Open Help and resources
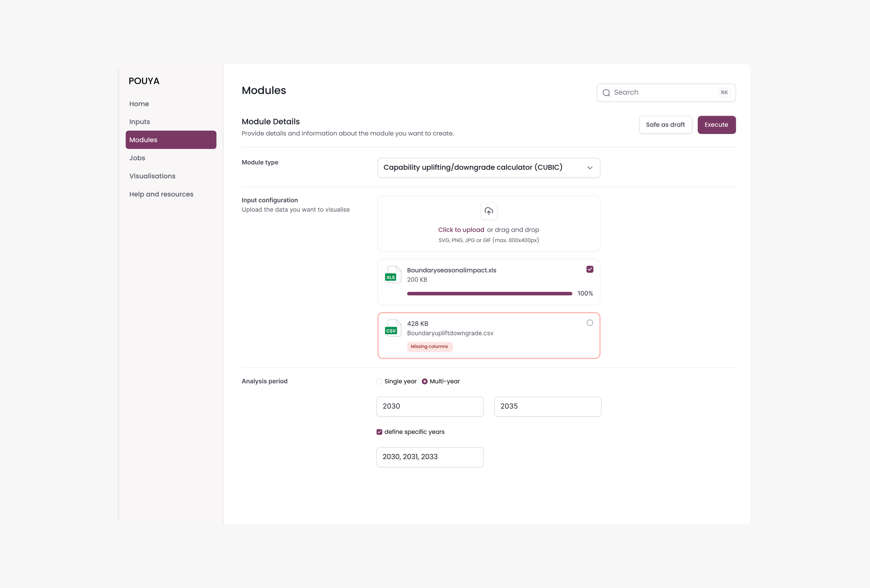870x588 pixels. (161, 194)
